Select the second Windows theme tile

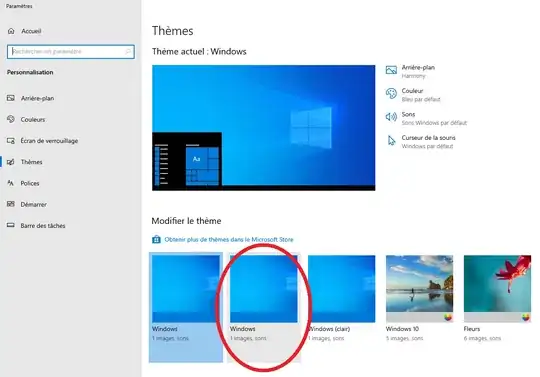(x=264, y=307)
